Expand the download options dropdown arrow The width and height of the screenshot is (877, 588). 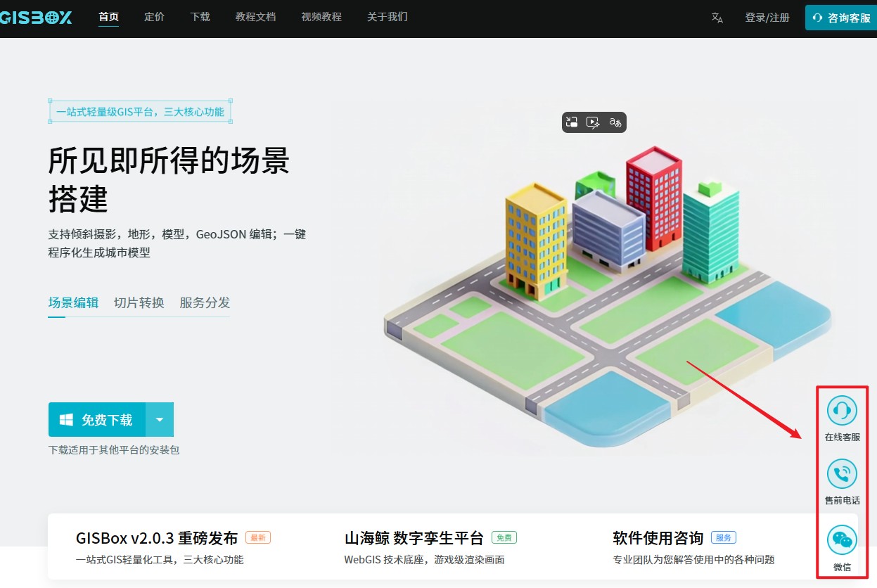coord(160,420)
